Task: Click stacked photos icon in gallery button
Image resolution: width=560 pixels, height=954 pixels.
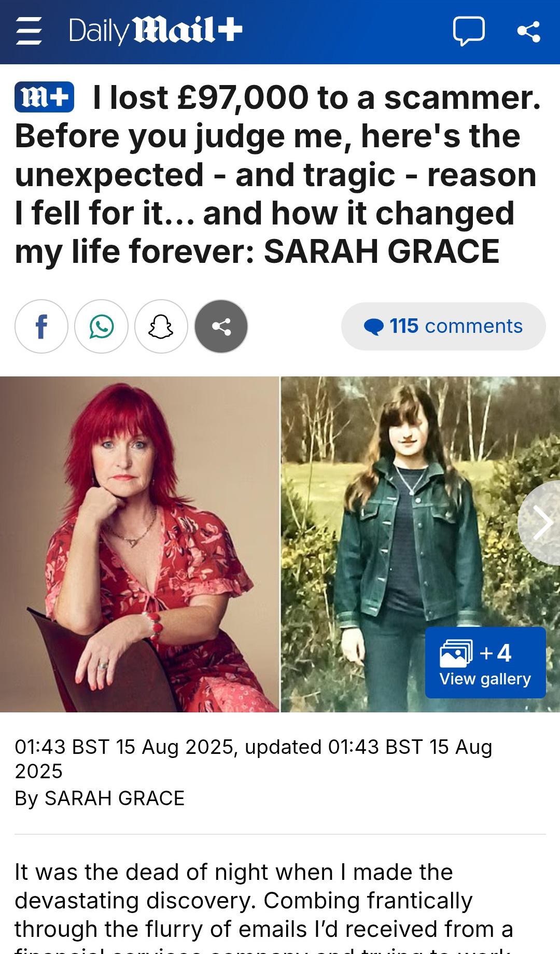Action: (x=456, y=653)
